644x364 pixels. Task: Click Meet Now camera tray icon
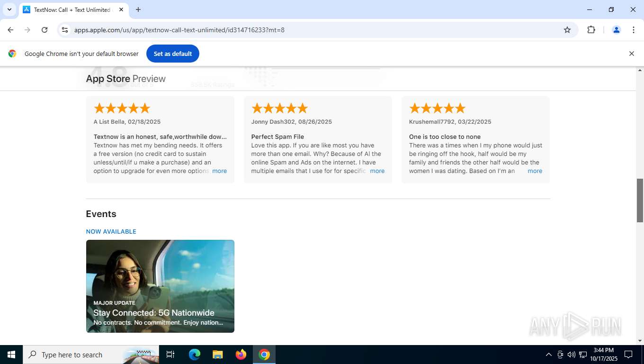point(560,355)
